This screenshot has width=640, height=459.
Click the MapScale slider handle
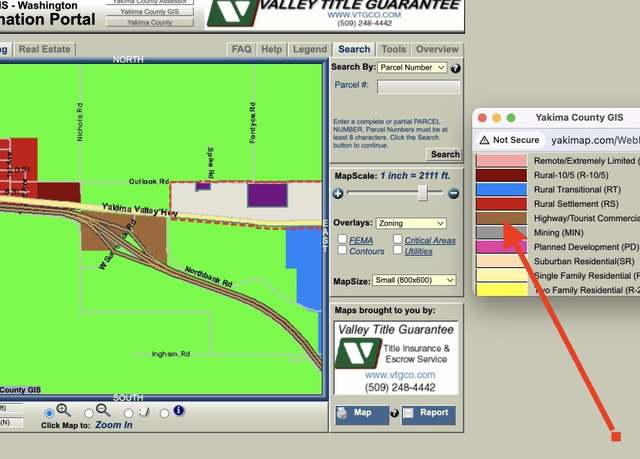click(x=423, y=193)
